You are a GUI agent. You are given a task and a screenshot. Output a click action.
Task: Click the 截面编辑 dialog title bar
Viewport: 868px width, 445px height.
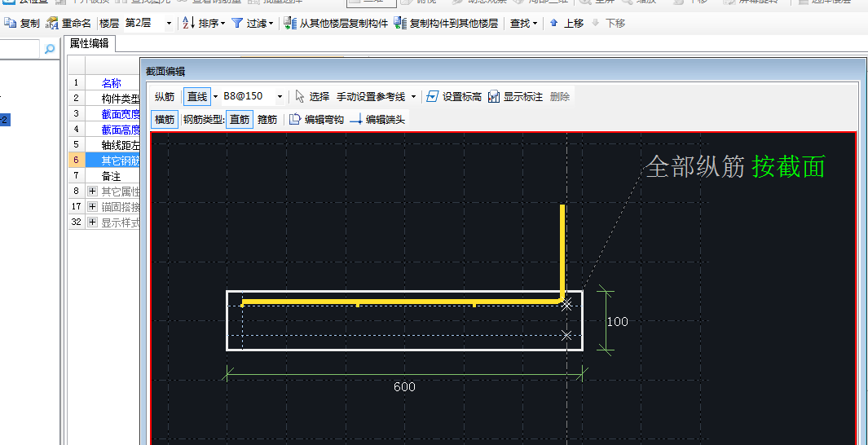(503, 72)
